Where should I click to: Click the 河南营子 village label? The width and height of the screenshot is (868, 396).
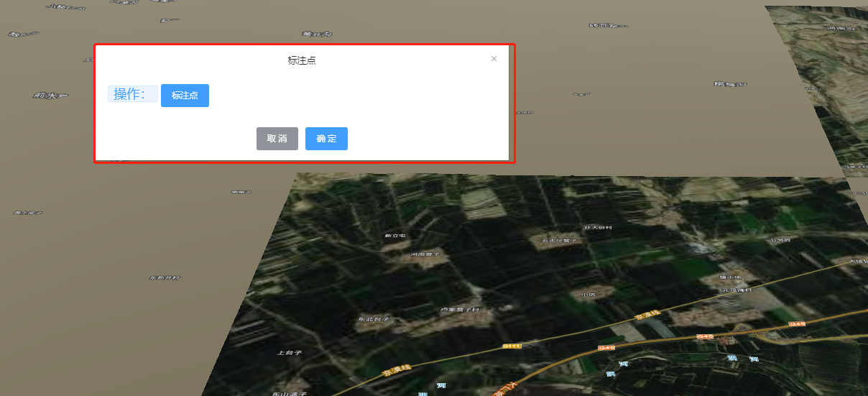click(425, 254)
